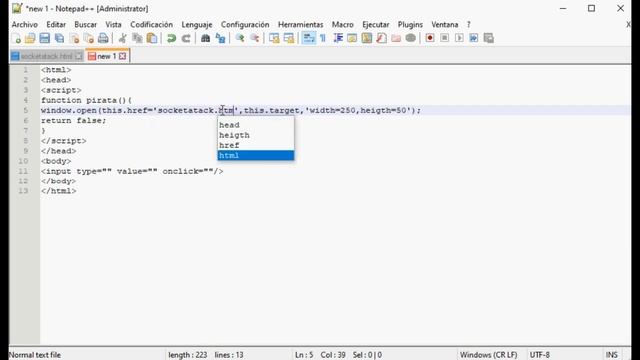The image size is (640, 360).
Task: Save the current file with the floppy icon
Action: [x=44, y=38]
